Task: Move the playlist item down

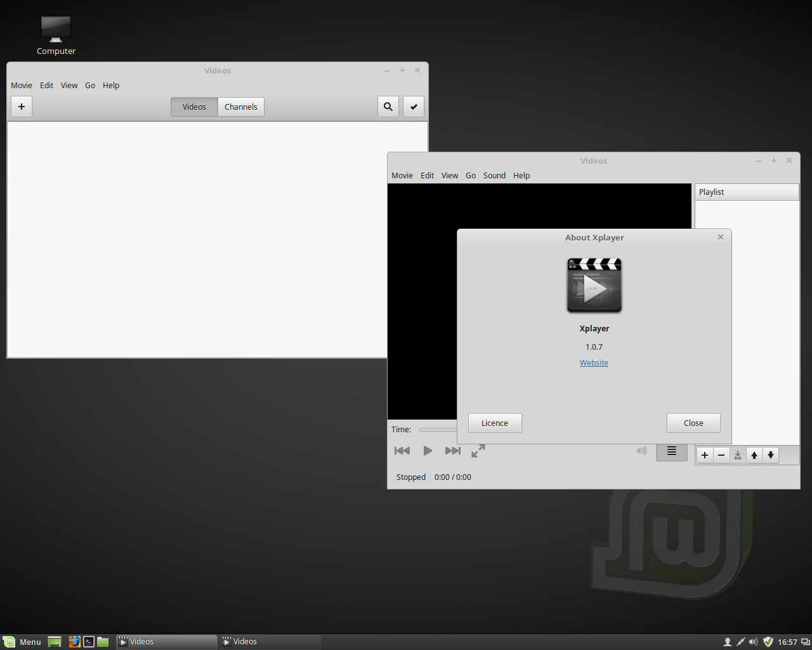Action: 771,455
